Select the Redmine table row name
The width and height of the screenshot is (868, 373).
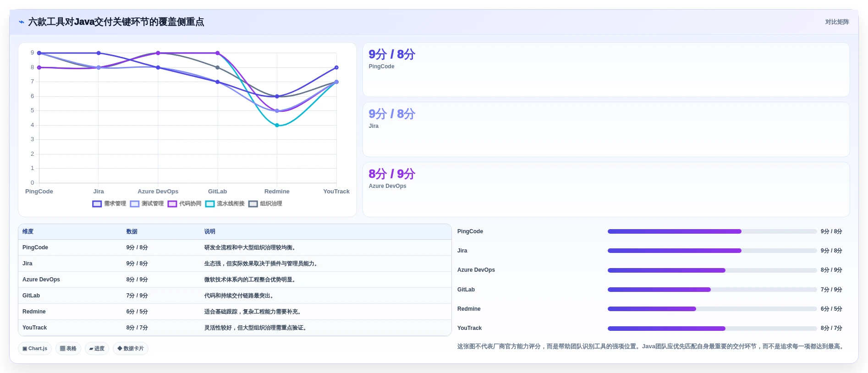(x=34, y=312)
